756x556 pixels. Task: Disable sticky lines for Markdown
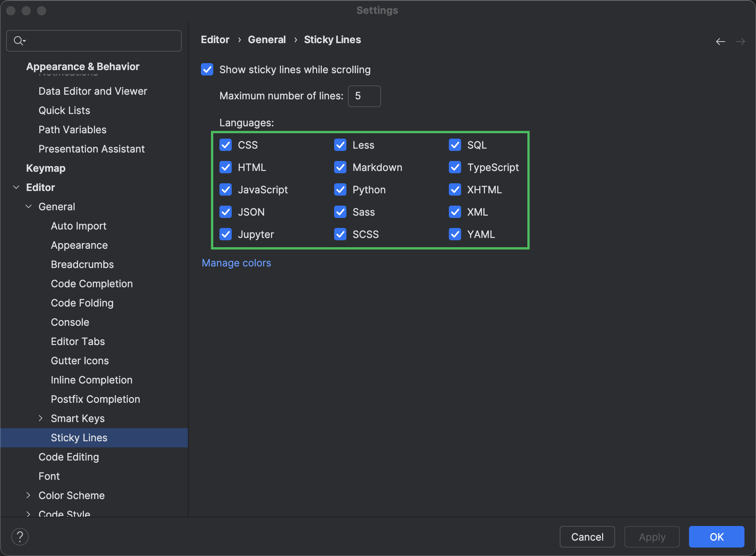(340, 167)
